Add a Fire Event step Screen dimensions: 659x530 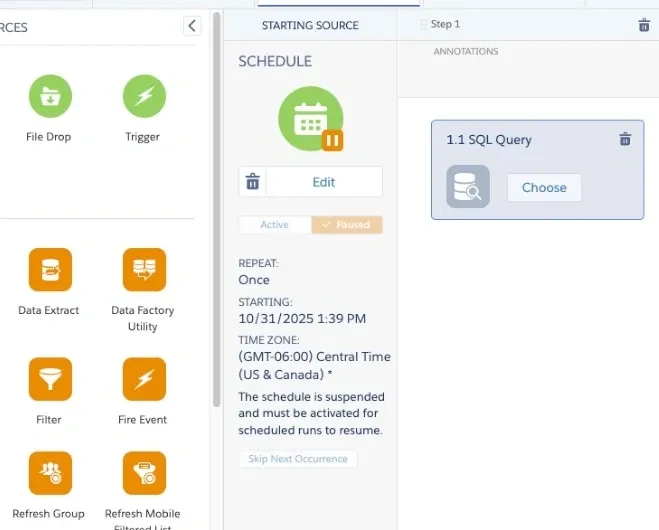click(144, 379)
